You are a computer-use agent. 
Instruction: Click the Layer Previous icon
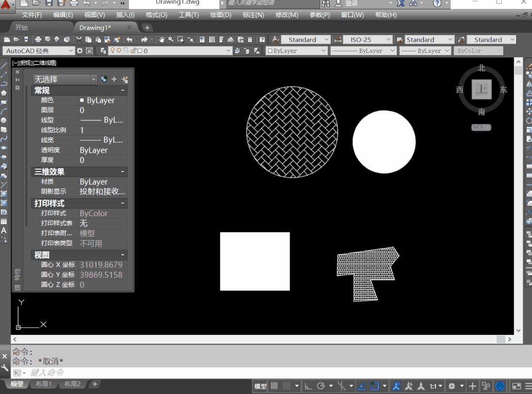tap(247, 51)
